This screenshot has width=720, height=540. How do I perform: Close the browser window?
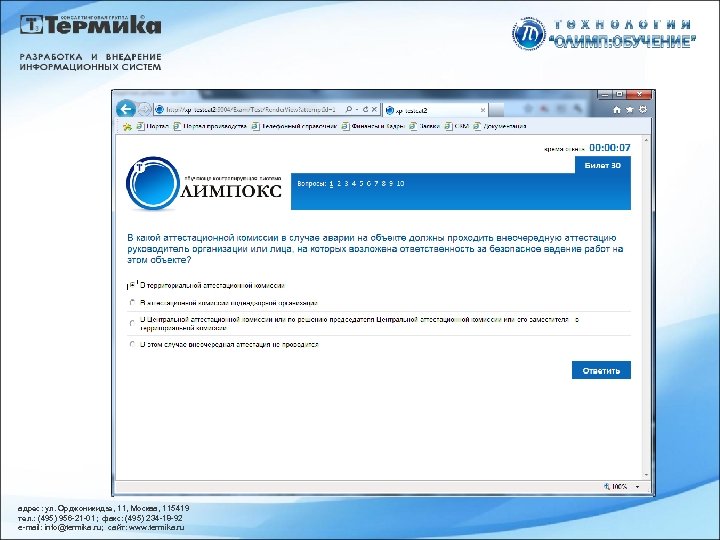639,95
